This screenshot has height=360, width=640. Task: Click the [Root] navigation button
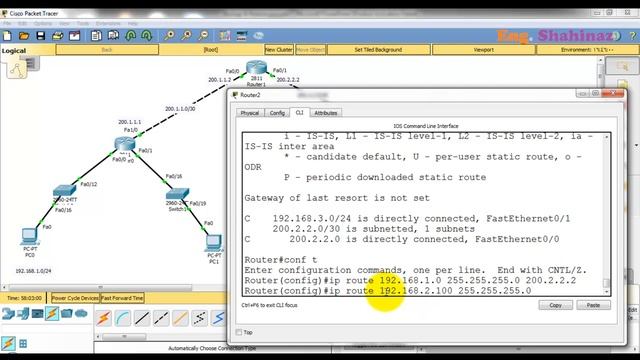pyautogui.click(x=211, y=50)
